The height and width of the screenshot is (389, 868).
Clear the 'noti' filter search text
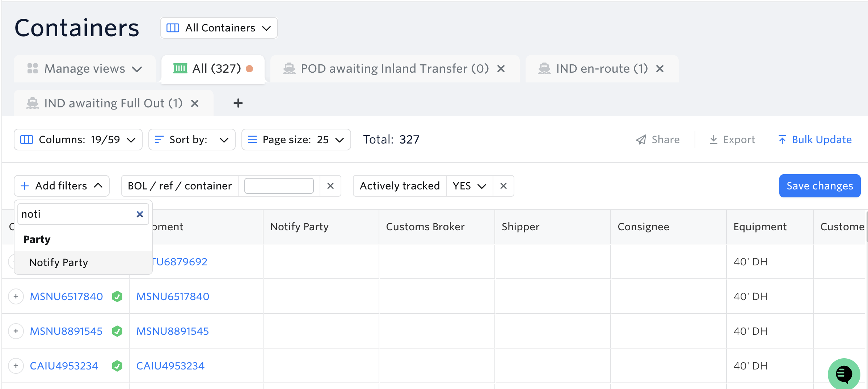140,214
